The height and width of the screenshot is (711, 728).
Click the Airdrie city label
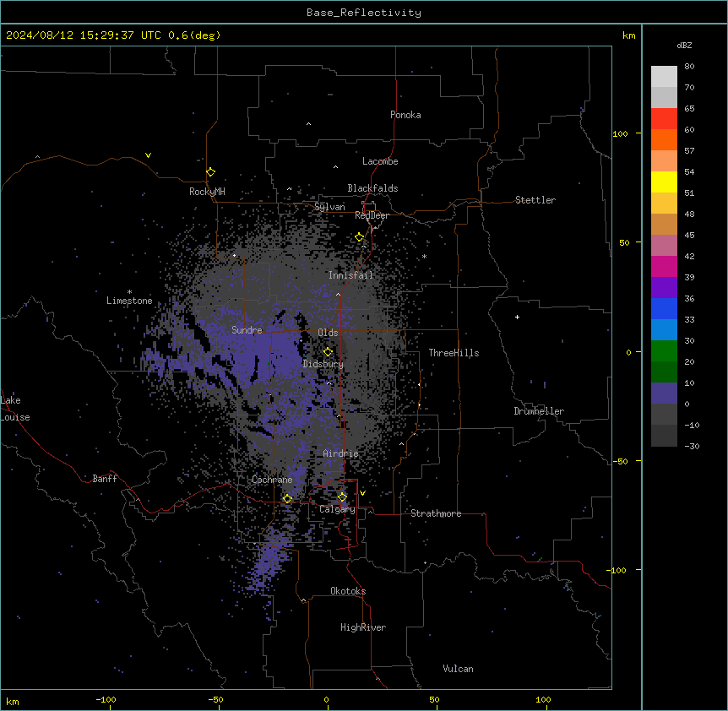click(341, 453)
